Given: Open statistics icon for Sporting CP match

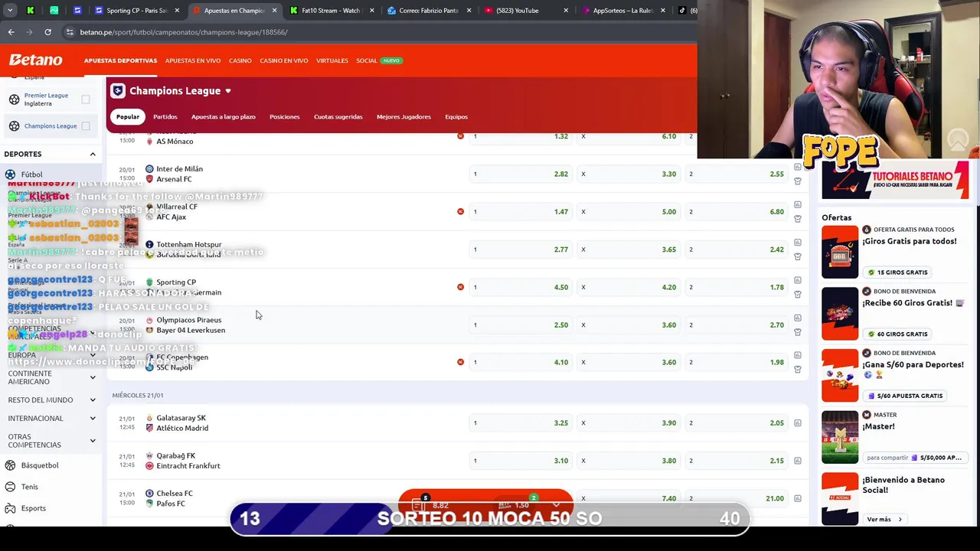Looking at the screenshot, I should click(797, 280).
